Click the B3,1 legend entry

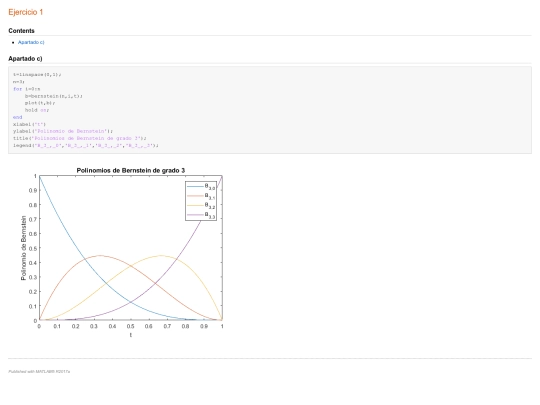point(201,196)
